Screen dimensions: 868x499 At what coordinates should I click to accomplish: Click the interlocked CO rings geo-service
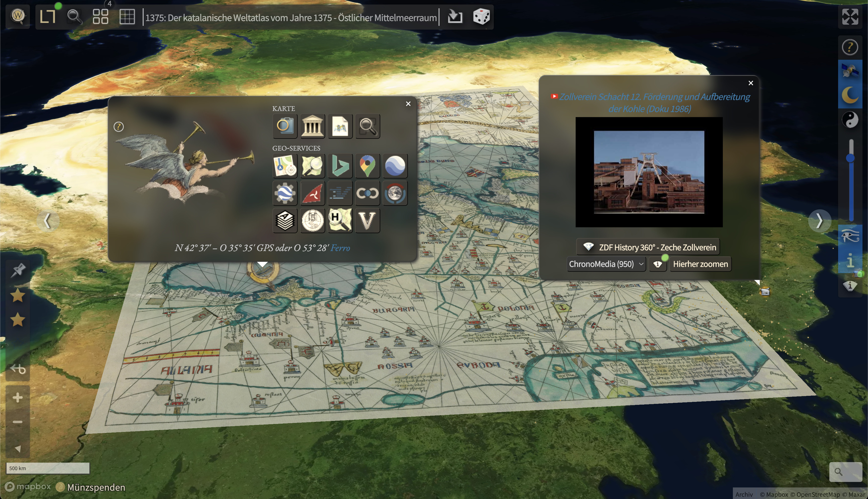(x=367, y=193)
